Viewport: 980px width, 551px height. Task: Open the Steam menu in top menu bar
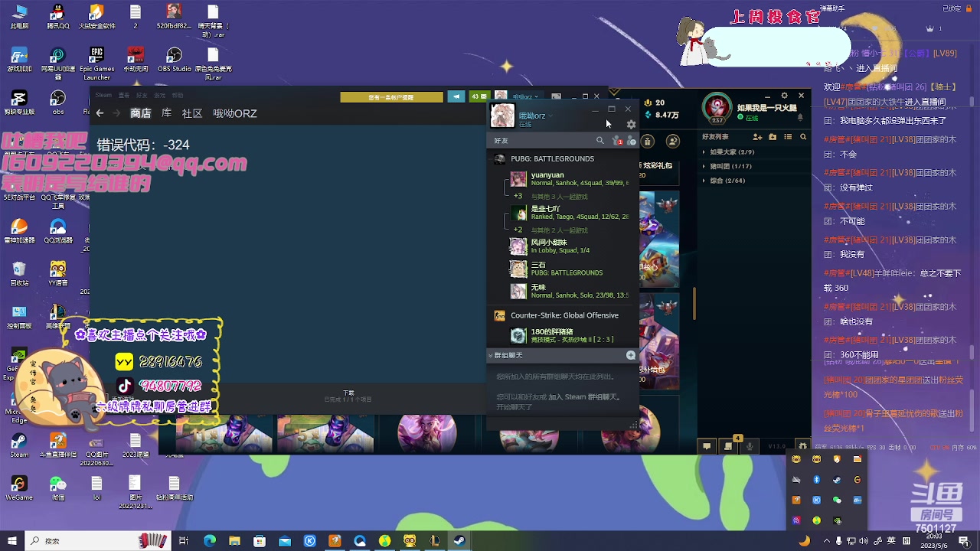[103, 96]
